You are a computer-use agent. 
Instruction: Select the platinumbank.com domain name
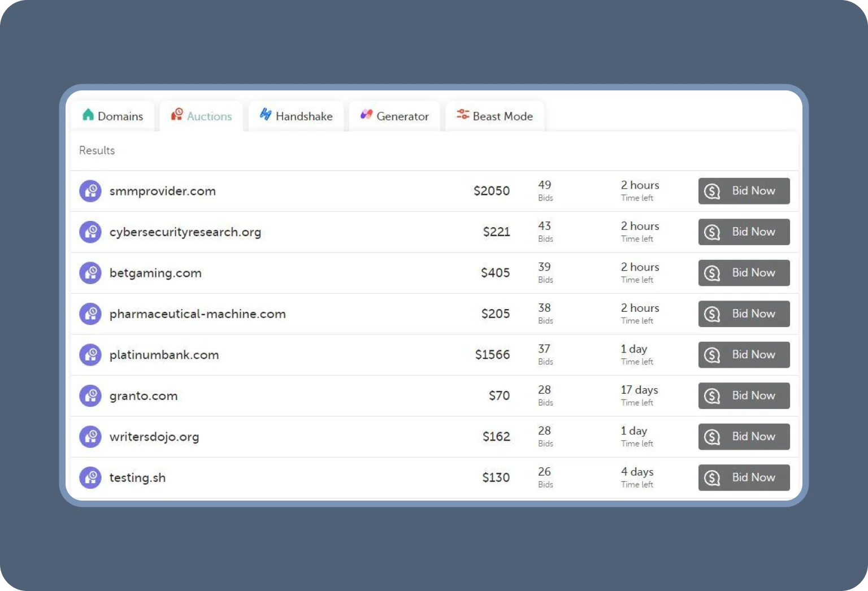tap(164, 355)
